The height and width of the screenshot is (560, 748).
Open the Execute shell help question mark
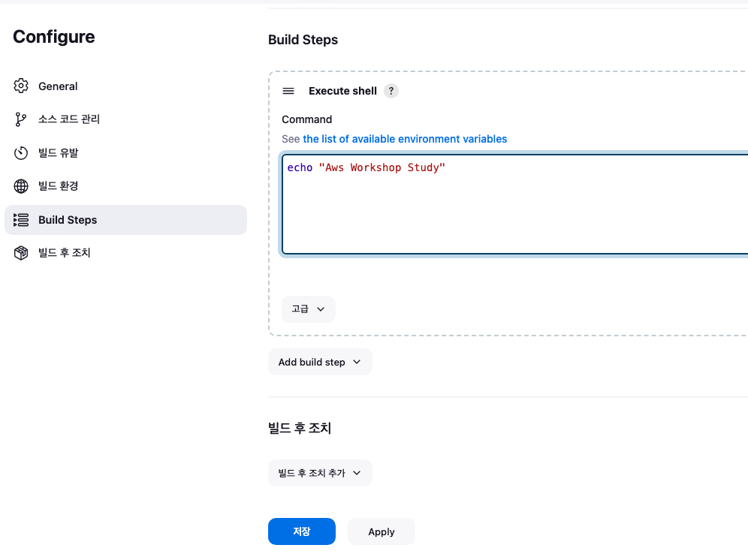click(x=391, y=91)
